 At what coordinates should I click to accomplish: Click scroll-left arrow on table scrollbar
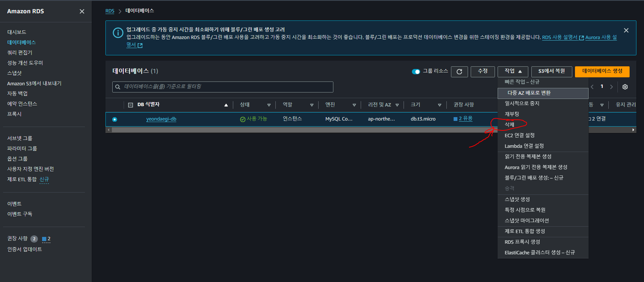point(109,130)
